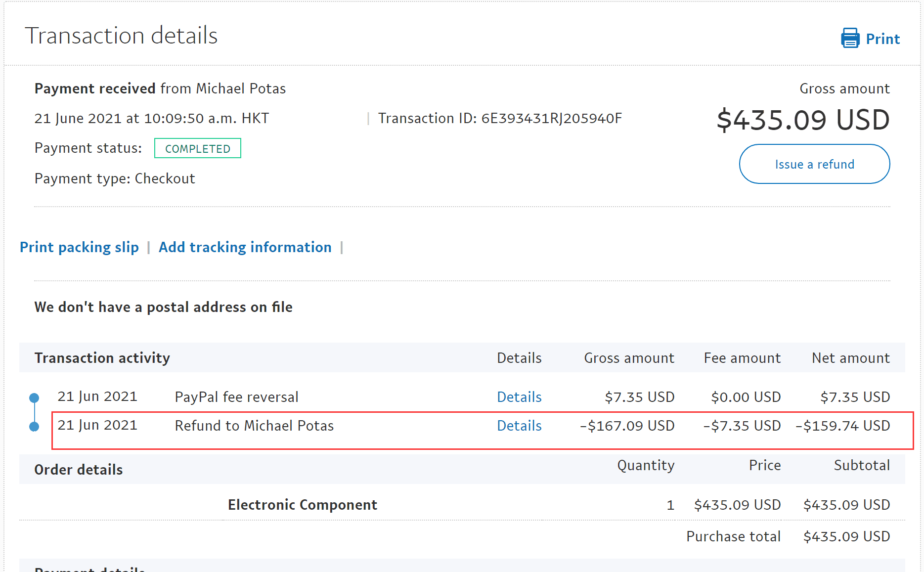Screen dimensions: 924x572
Task: Click the Refund to Michael Potas label
Action: 254,426
